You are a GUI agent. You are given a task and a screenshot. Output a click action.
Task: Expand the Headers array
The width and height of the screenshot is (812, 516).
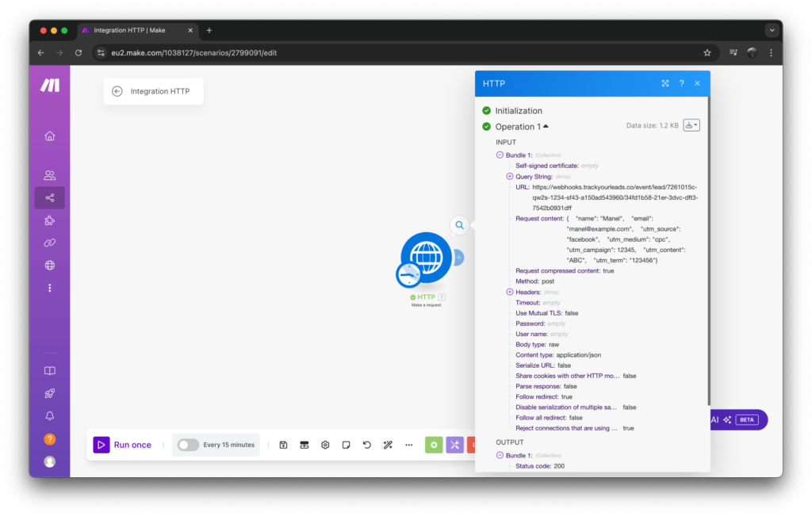pos(510,292)
